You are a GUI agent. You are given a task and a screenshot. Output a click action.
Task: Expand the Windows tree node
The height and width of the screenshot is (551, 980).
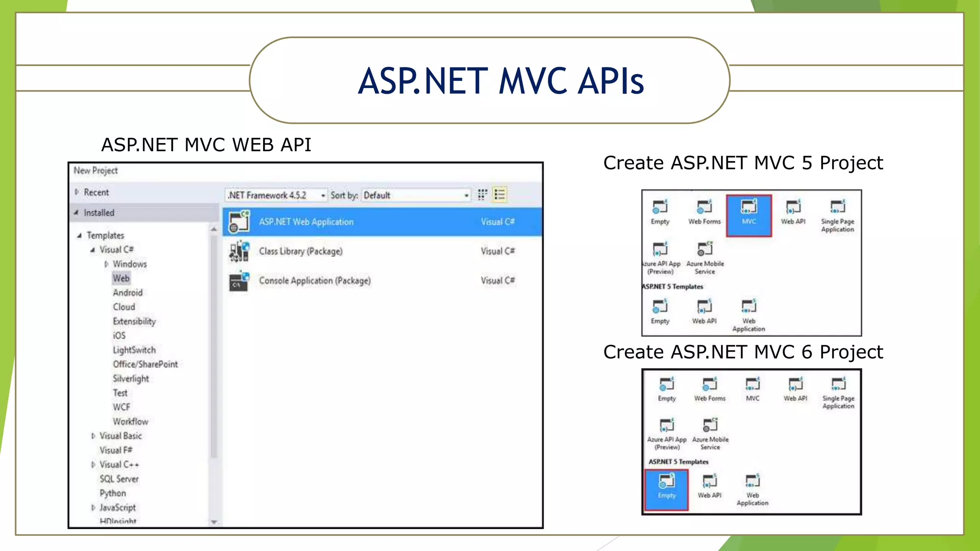106,264
